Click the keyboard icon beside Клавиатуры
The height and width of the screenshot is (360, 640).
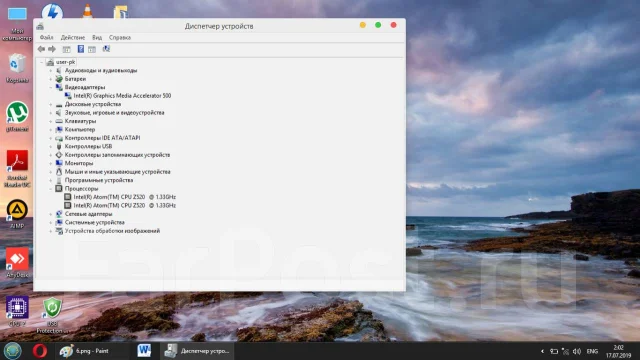(x=59, y=121)
